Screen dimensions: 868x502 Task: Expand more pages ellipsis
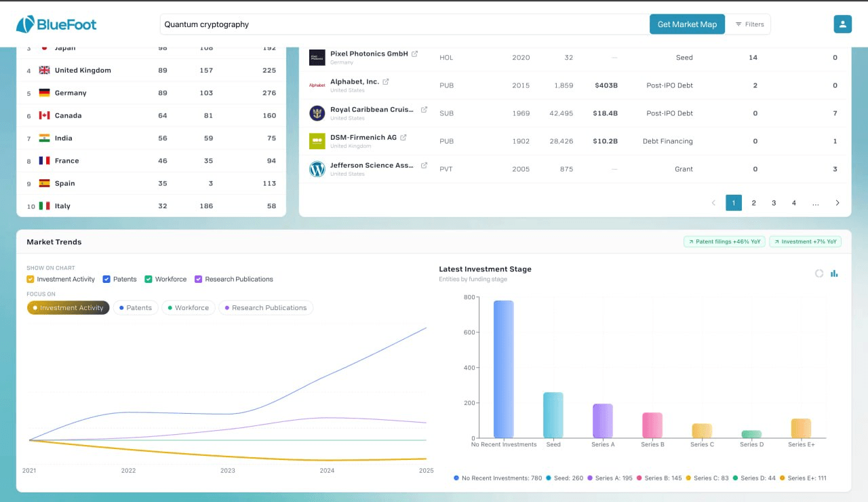point(816,203)
